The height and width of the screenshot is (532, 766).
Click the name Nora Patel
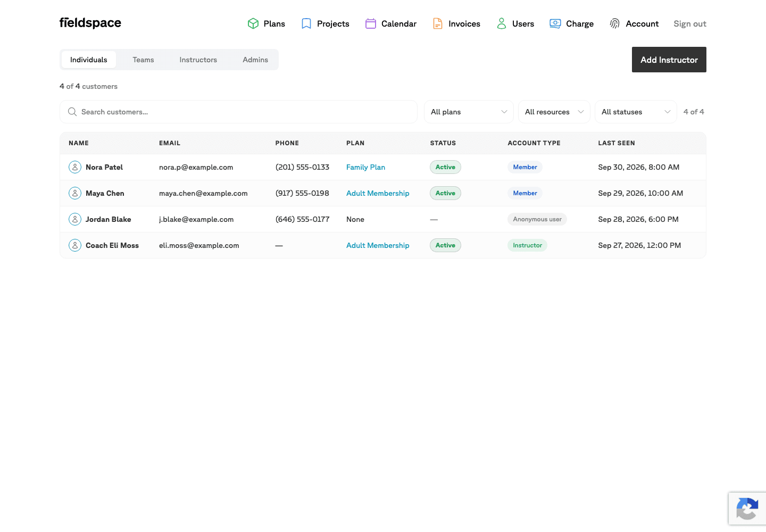tap(104, 167)
